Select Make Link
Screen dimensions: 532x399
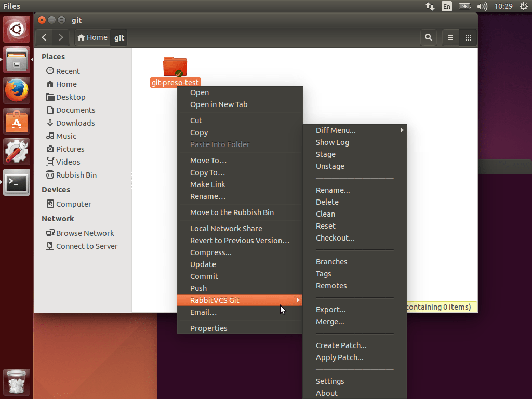coord(240,184)
